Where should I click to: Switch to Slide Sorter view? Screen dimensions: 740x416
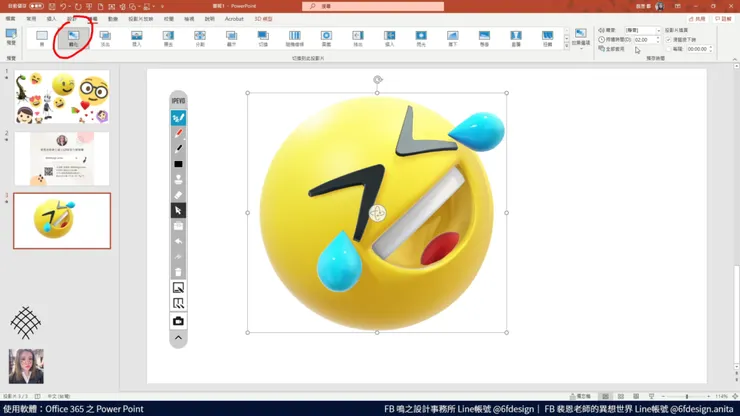621,397
